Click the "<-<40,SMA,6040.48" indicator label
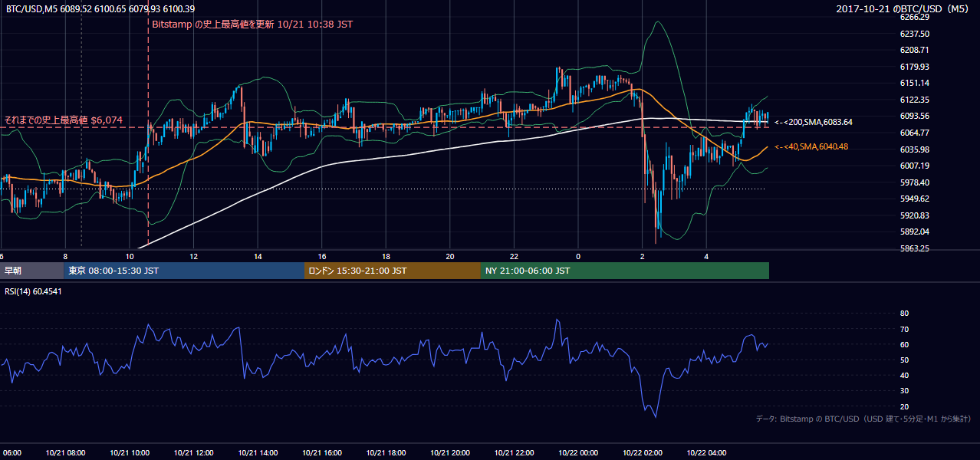The image size is (980, 460). pos(811,146)
